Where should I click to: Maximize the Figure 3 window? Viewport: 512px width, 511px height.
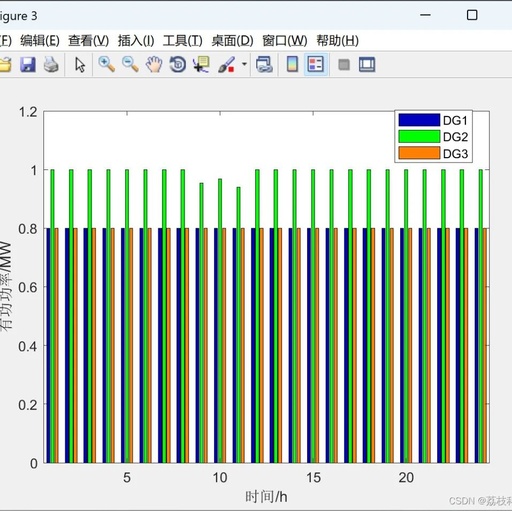point(472,15)
